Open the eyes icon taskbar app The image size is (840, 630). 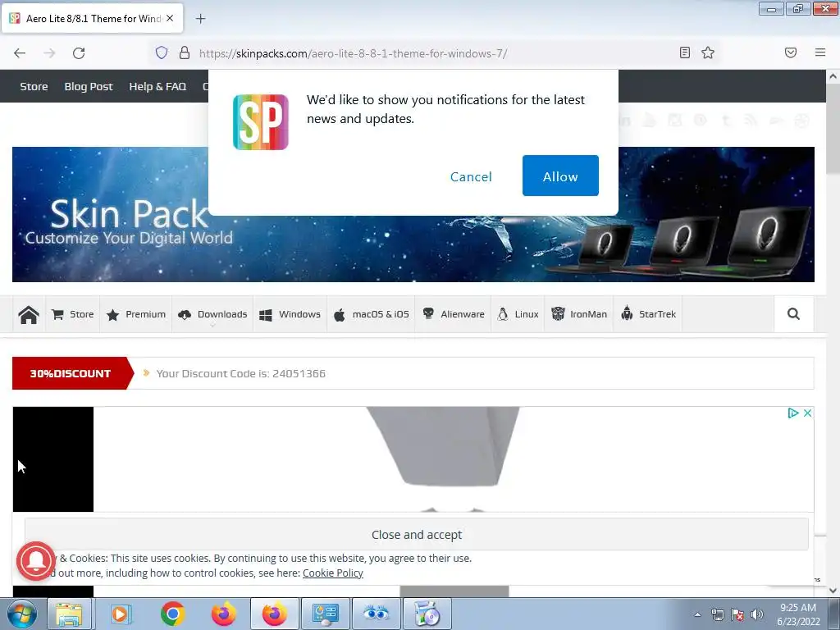[376, 614]
